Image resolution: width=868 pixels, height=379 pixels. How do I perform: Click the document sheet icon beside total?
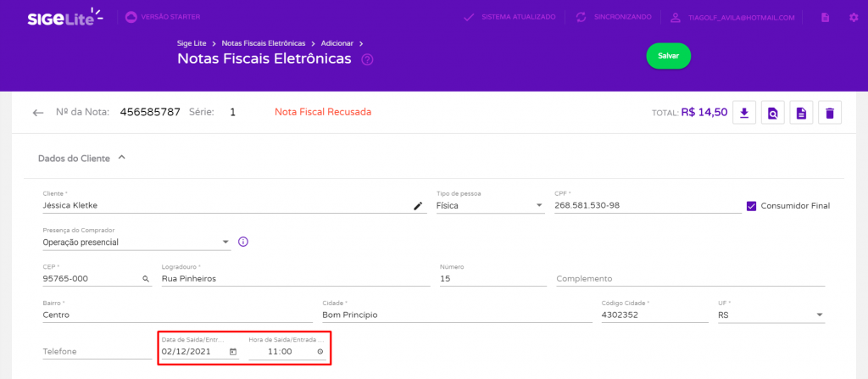point(801,113)
